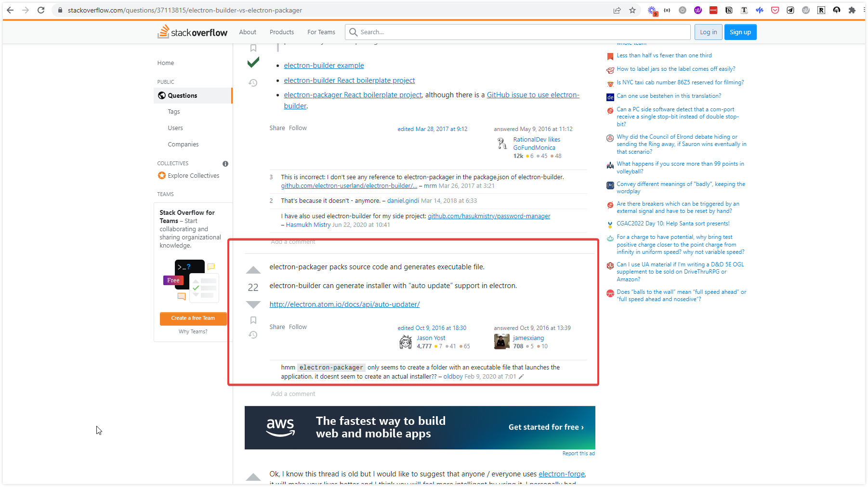868x487 pixels.
Task: Reload the page with the refresh icon
Action: coord(41,10)
